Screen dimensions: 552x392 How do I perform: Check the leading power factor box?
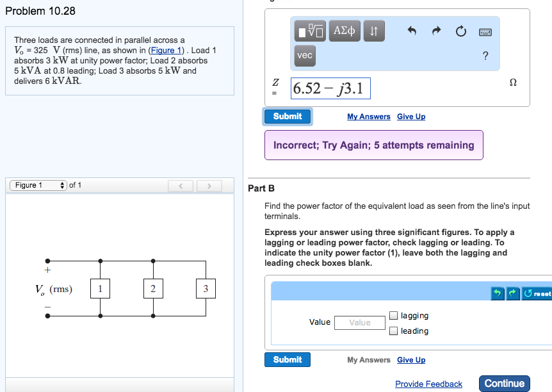tap(394, 330)
